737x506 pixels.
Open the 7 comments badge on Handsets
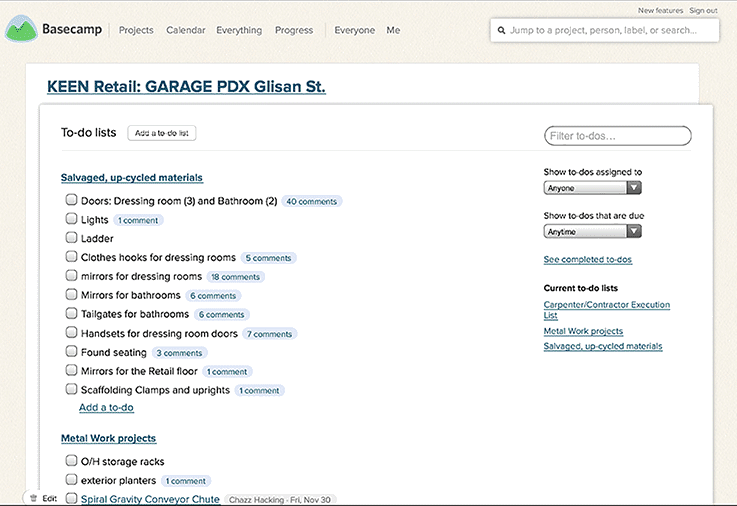pyautogui.click(x=270, y=334)
